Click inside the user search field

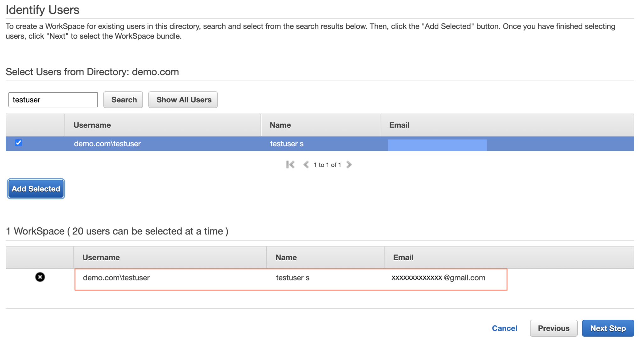53,100
